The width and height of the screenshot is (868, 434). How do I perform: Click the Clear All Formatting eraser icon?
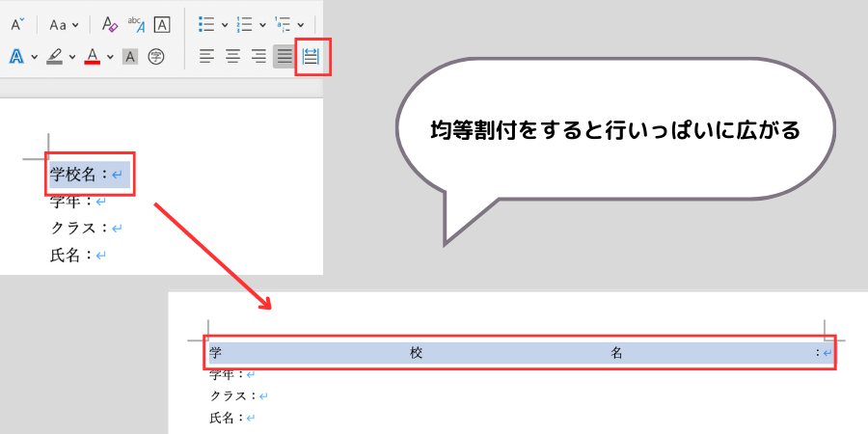pyautogui.click(x=110, y=24)
